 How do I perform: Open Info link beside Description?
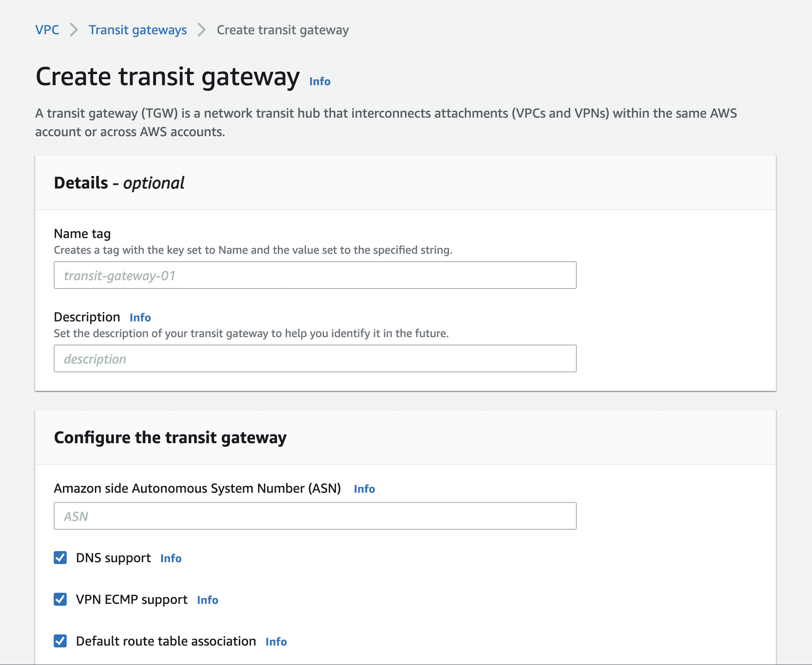140,318
